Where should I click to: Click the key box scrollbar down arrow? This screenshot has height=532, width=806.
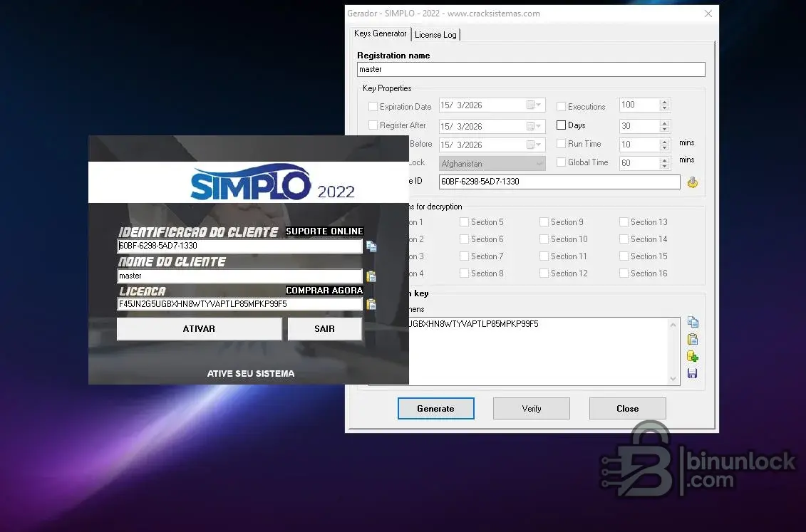[x=674, y=380]
